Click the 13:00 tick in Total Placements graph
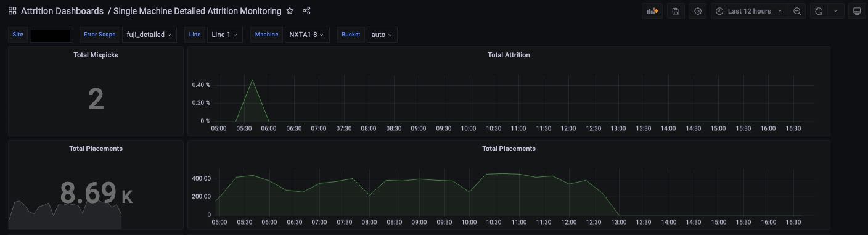The image size is (868, 235). click(x=618, y=222)
